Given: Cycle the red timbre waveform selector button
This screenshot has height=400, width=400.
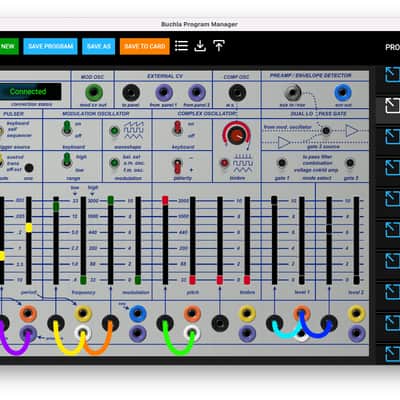Looking at the screenshot, I should coord(225,163).
